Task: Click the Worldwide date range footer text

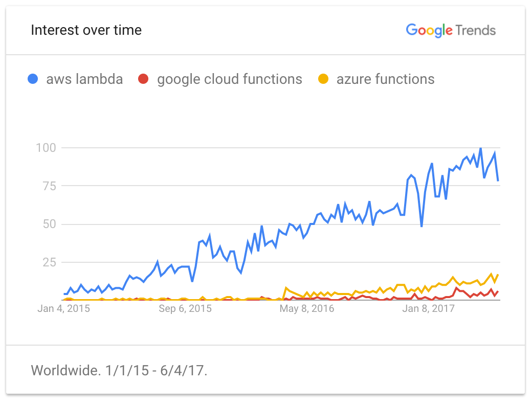Action: [119, 371]
